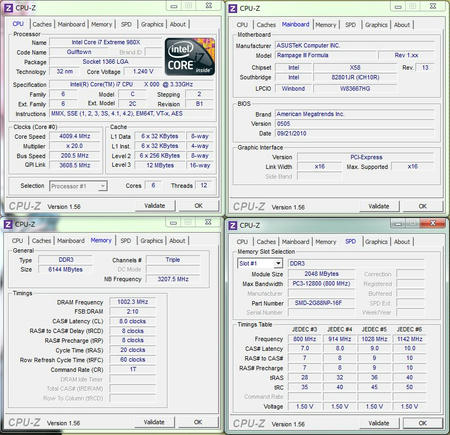Minimize the Mainboard window

[398, 6]
